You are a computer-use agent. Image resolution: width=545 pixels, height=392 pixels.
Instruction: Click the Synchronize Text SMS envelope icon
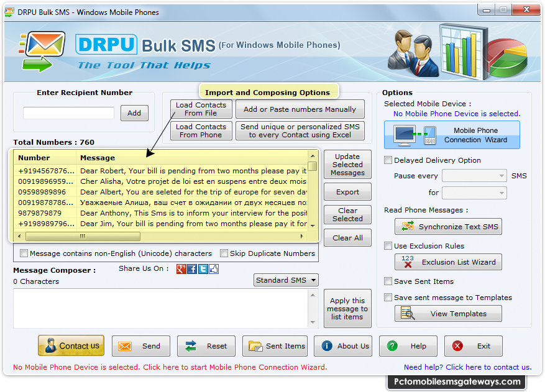point(408,226)
